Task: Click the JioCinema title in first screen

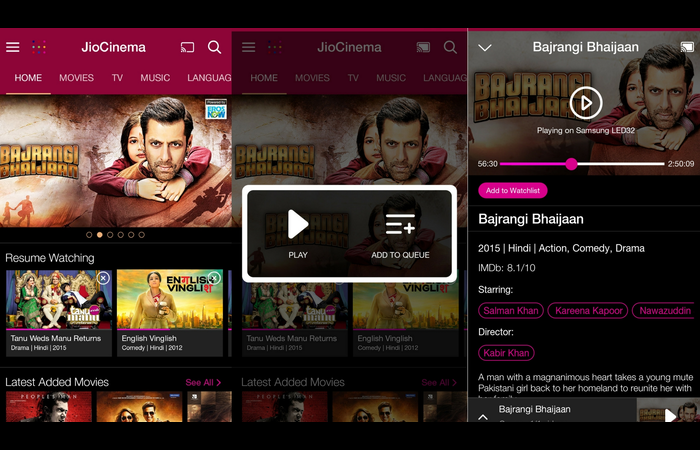Action: 113,47
